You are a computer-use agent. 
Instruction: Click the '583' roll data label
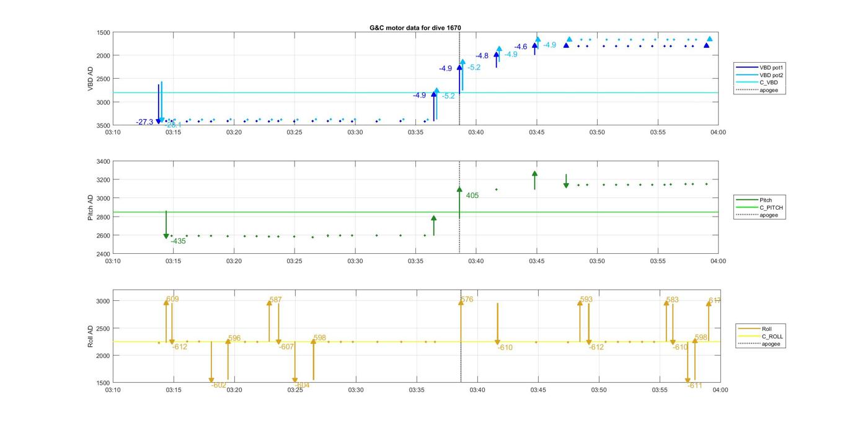pyautogui.click(x=672, y=300)
